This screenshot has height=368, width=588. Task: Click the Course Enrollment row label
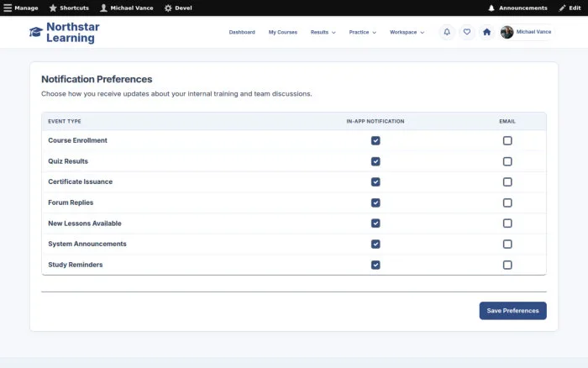coord(77,140)
